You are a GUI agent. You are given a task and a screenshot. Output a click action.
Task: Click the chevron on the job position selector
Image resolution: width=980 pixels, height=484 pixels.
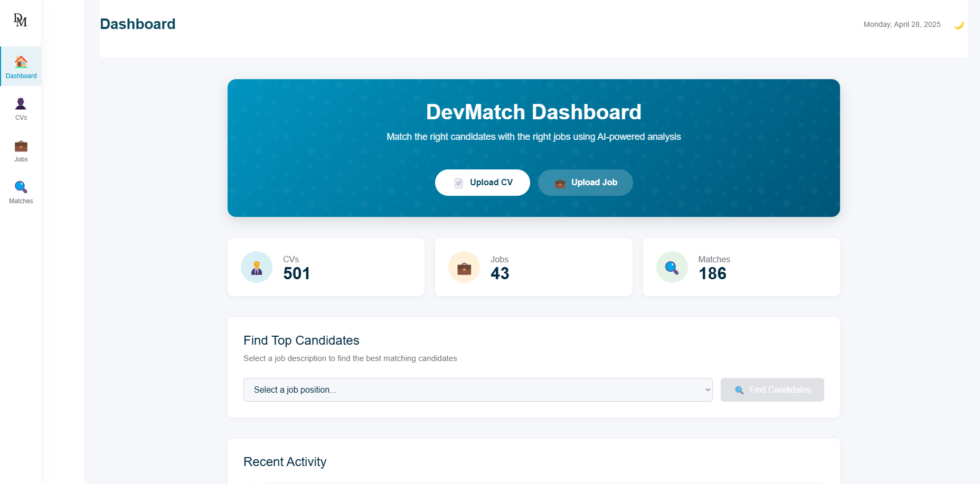[708, 390]
